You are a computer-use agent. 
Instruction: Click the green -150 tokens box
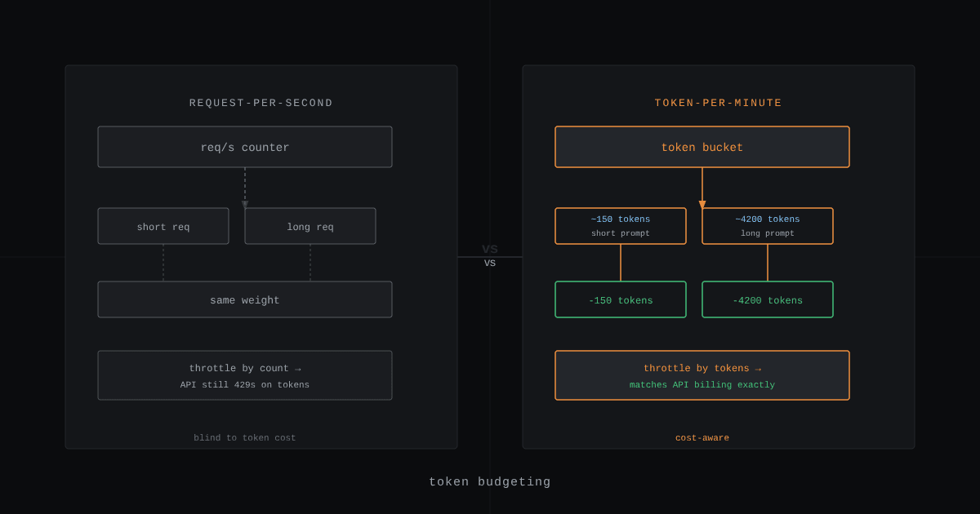pos(621,299)
